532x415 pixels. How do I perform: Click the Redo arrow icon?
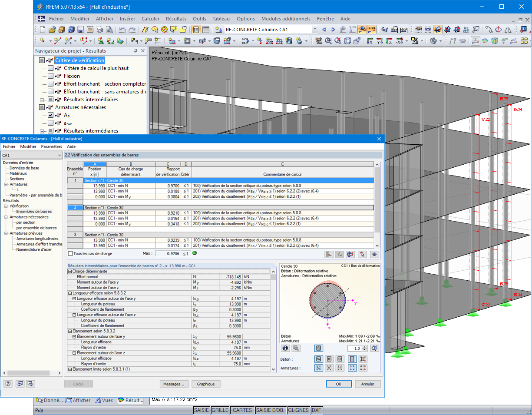click(x=132, y=30)
